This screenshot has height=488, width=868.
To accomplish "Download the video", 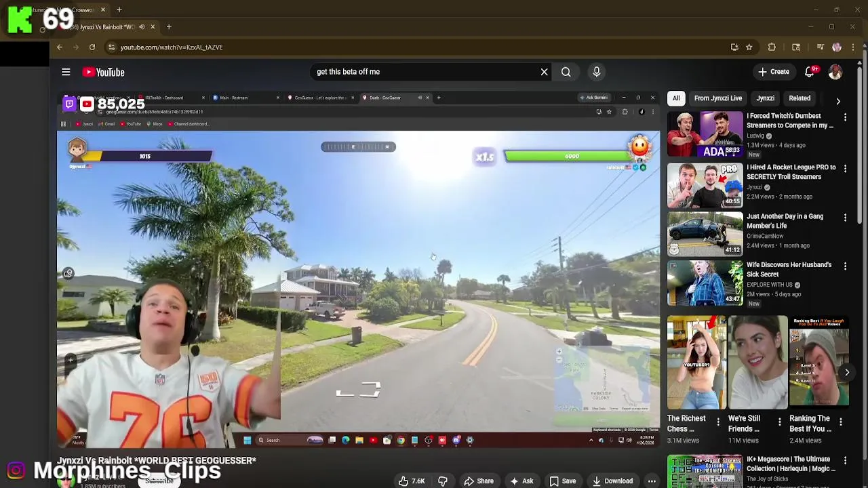I will pos(612,481).
